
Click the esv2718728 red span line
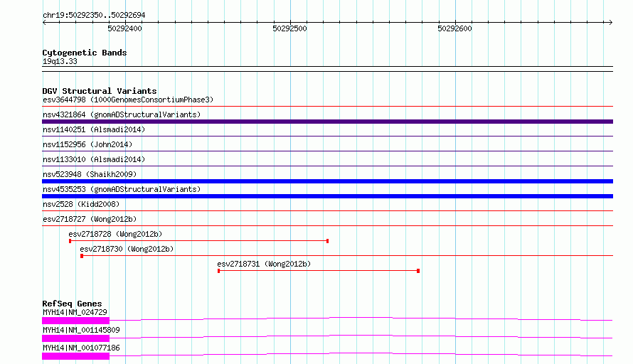(x=198, y=241)
